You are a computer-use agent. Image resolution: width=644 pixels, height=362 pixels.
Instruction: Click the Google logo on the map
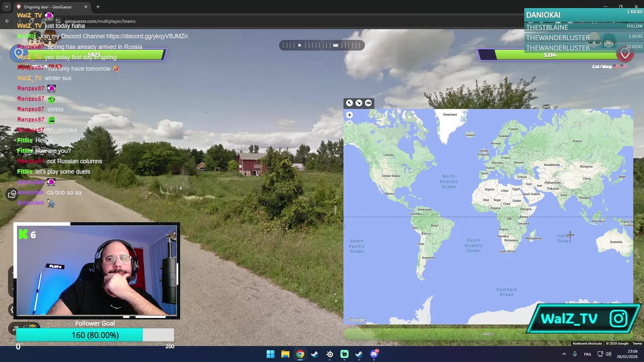pyautogui.click(x=356, y=320)
